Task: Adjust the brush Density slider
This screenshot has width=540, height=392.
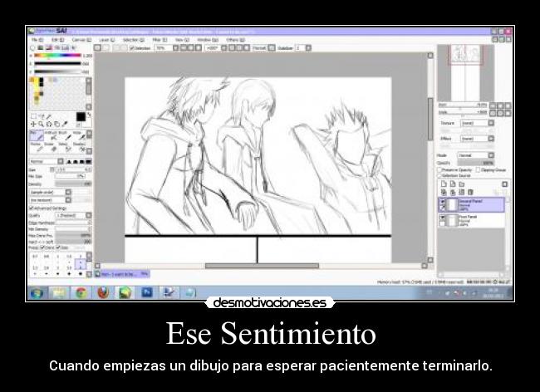Action: [x=73, y=184]
